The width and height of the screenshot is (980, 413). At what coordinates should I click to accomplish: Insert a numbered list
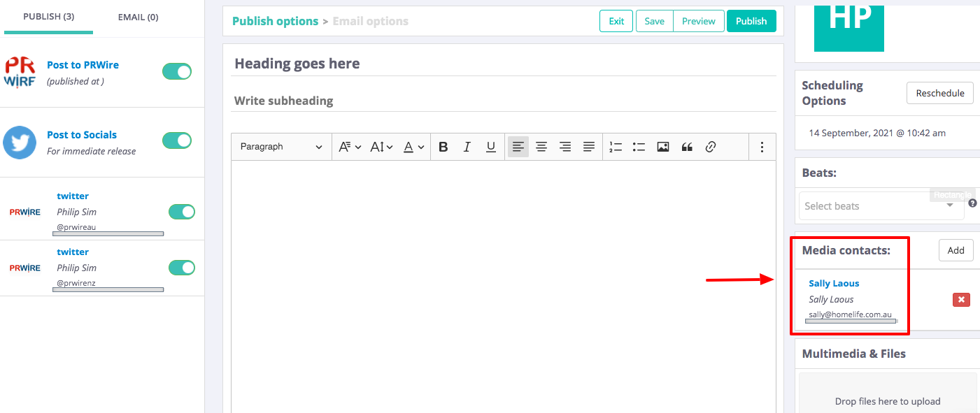tap(616, 147)
